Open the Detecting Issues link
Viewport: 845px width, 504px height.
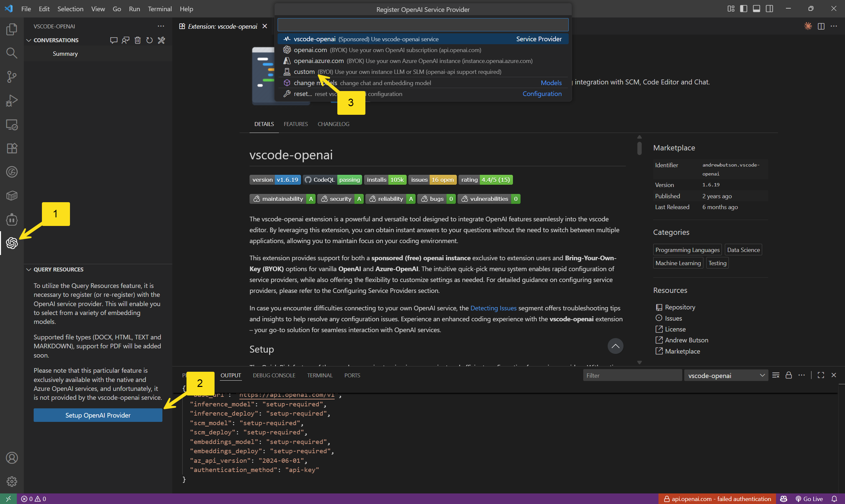coord(493,308)
